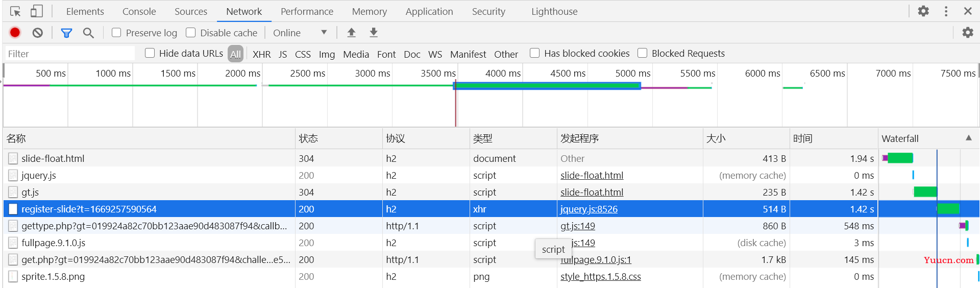This screenshot has width=980, height=288.
Task: Filter requests by Doc
Action: (412, 54)
